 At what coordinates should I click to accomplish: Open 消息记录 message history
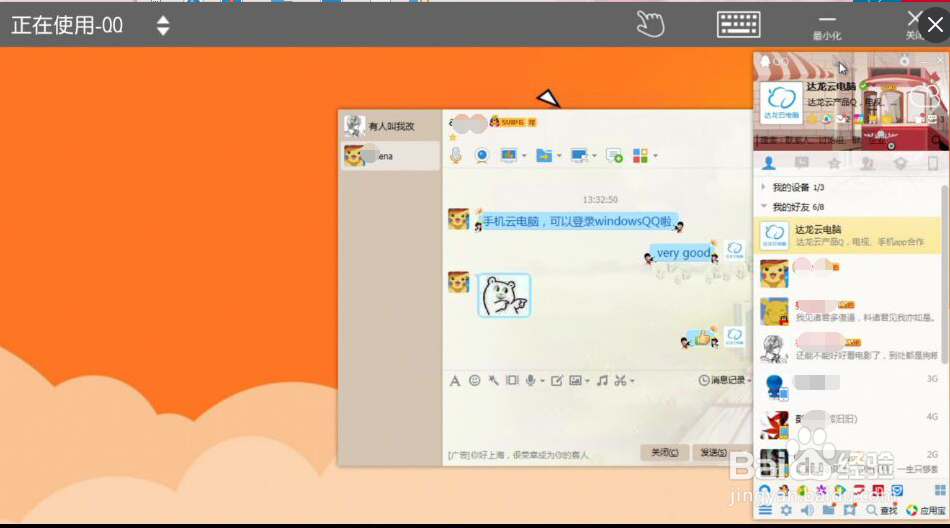tap(724, 380)
